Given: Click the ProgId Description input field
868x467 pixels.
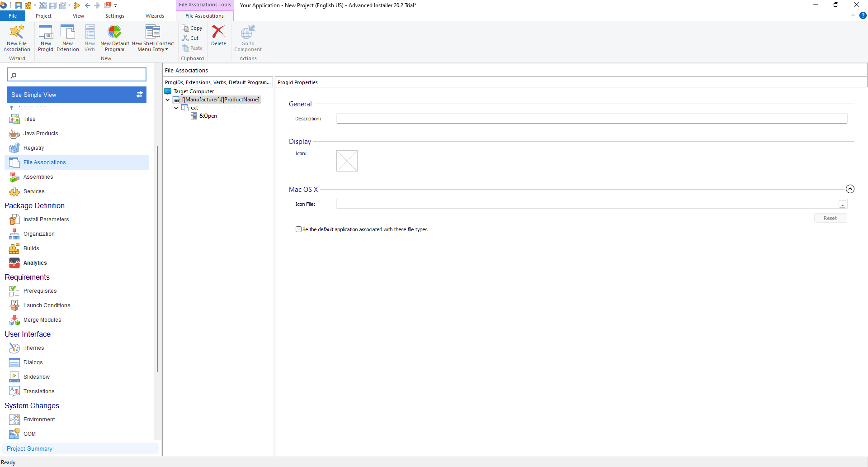Looking at the screenshot, I should (x=592, y=119).
